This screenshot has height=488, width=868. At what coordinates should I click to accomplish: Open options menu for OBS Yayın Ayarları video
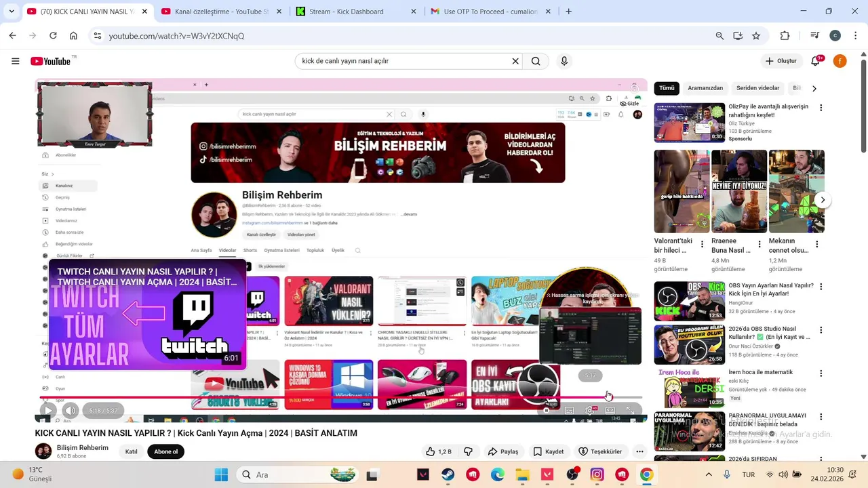tap(821, 287)
